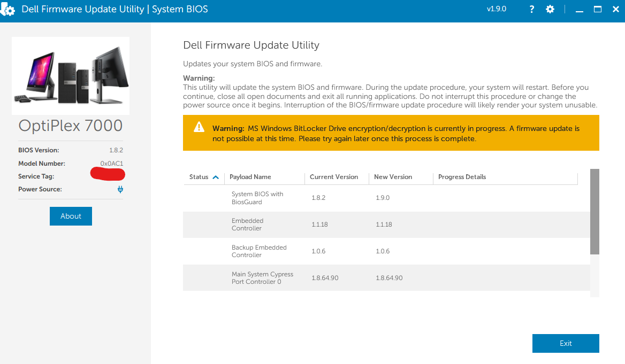Screen dimensions: 625x364
Task: Click the 'OptiPlex 7000' model title
Action: [x=71, y=126]
